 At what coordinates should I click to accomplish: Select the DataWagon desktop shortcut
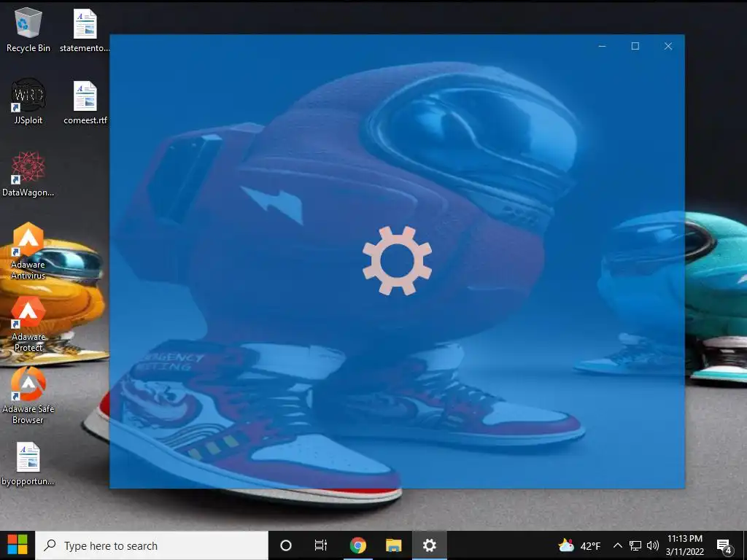click(x=28, y=174)
